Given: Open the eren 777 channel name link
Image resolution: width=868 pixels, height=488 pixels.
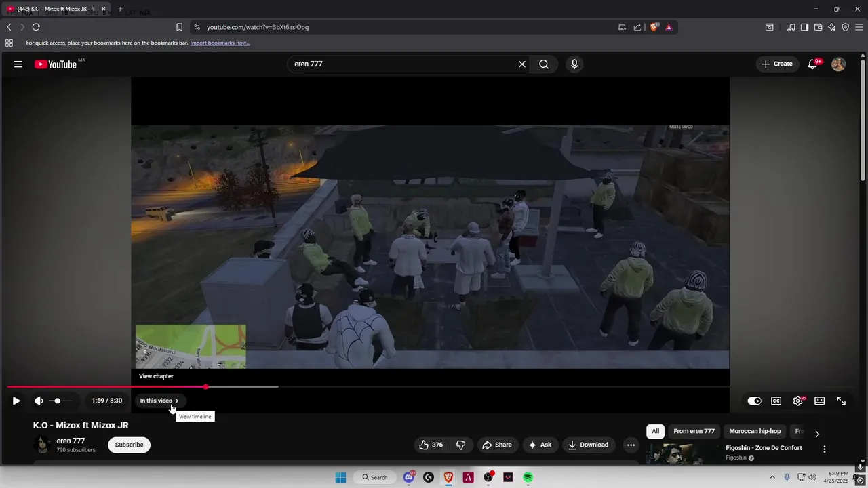Looking at the screenshot, I should tap(71, 441).
